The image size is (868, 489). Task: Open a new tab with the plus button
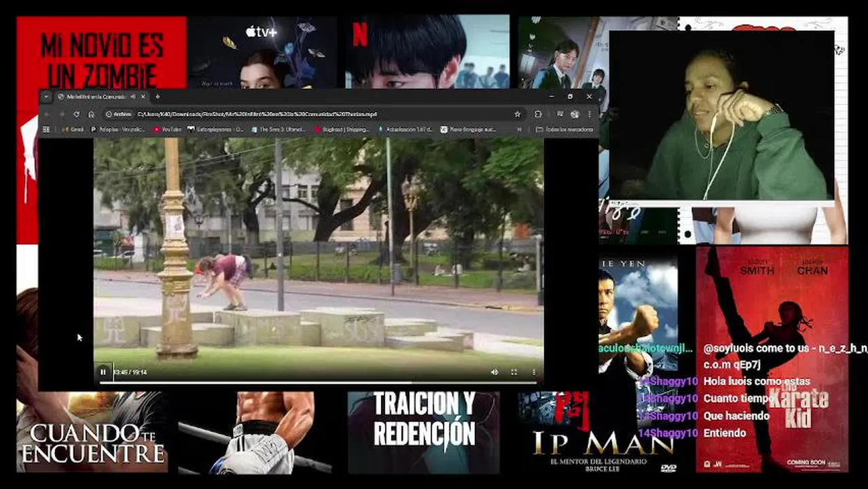(157, 97)
